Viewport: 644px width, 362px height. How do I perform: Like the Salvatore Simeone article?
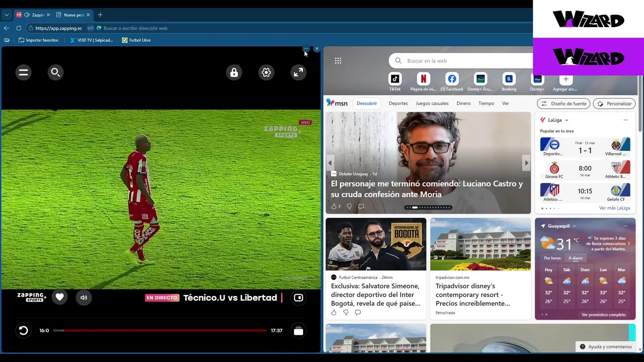point(334,313)
